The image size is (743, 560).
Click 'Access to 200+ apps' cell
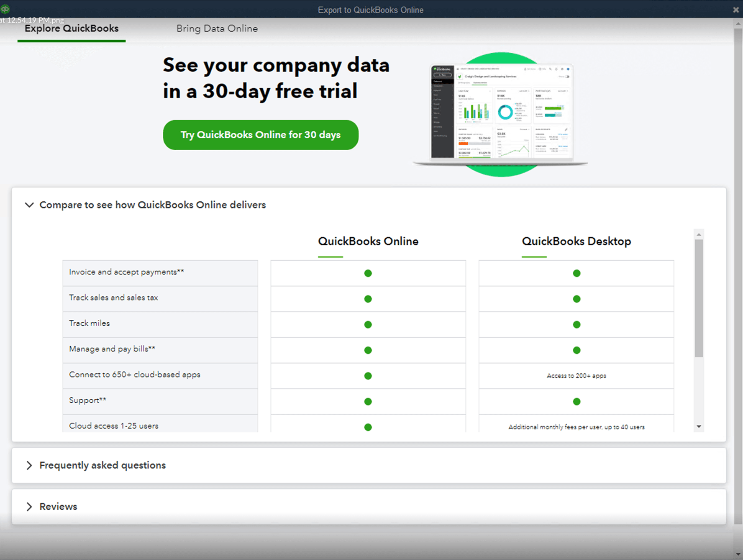[x=576, y=376]
